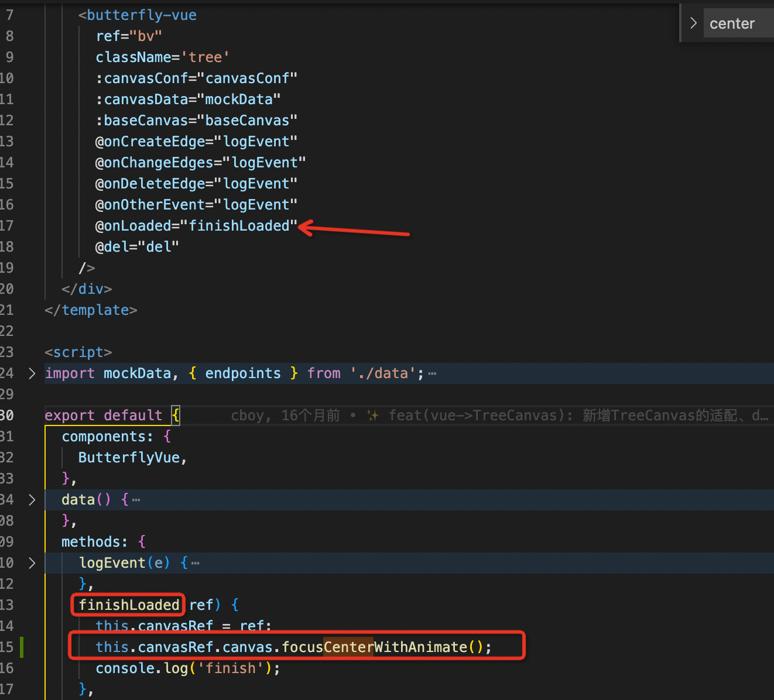Expand the collapsed logEvent method body
This screenshot has height=700, width=774.
coord(32,563)
